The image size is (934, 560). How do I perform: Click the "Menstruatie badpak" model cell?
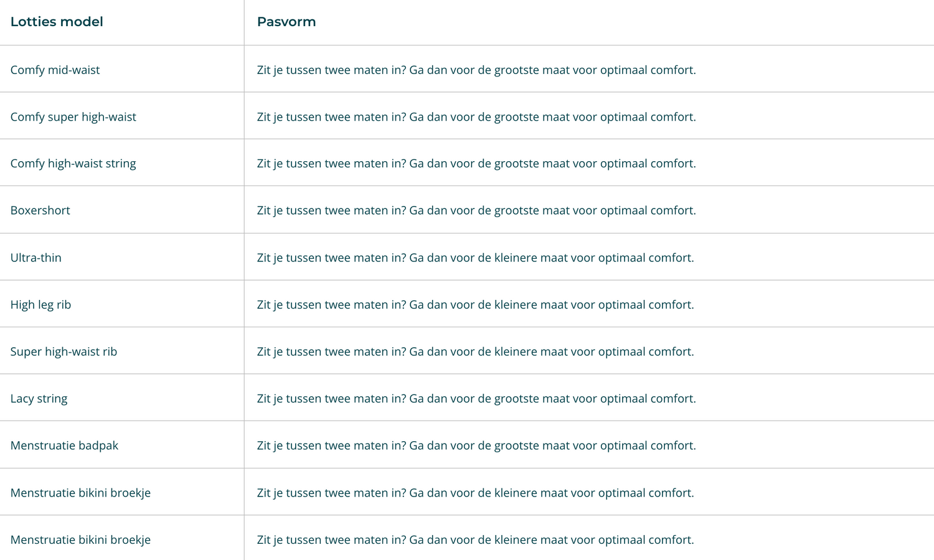click(64, 446)
